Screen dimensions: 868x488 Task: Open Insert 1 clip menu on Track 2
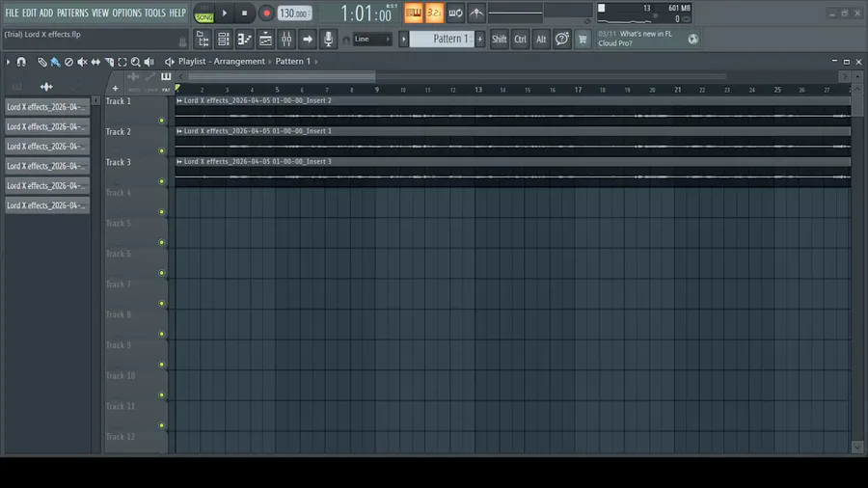pos(179,131)
